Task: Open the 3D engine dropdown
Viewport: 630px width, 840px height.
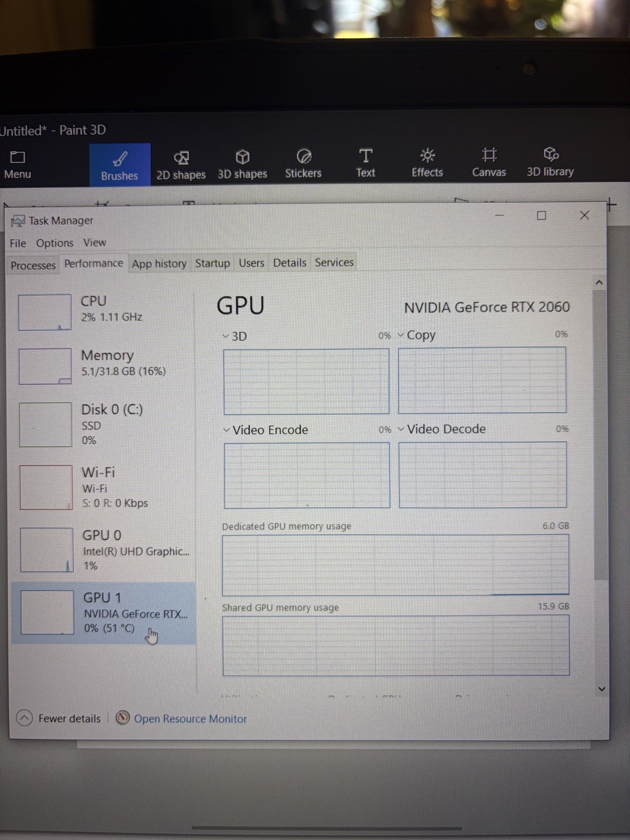Action: click(x=226, y=336)
